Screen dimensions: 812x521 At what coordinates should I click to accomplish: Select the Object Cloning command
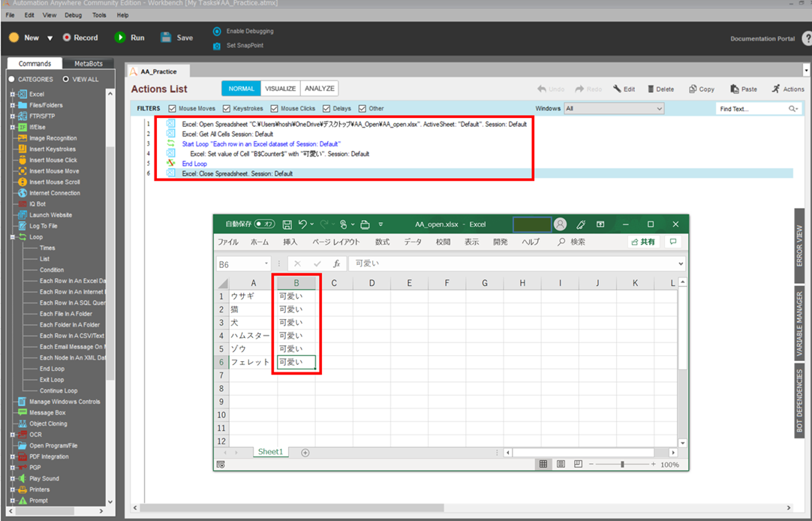pos(48,423)
